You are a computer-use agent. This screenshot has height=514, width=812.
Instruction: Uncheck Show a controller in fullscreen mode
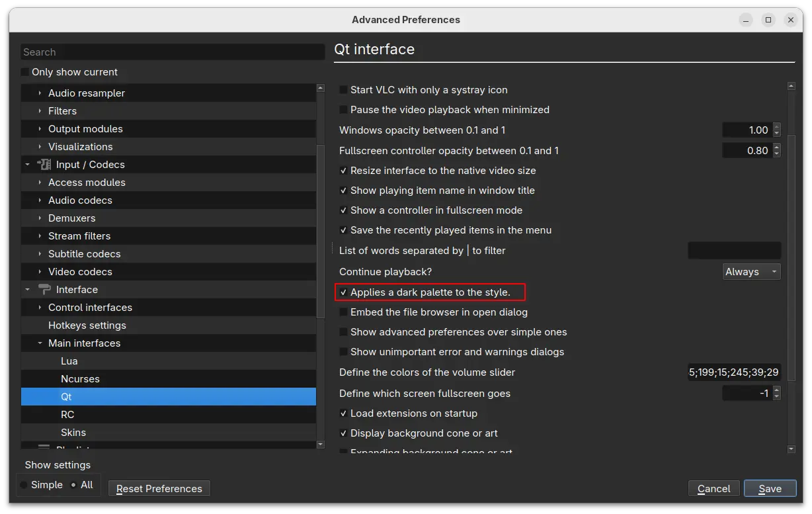coord(343,210)
